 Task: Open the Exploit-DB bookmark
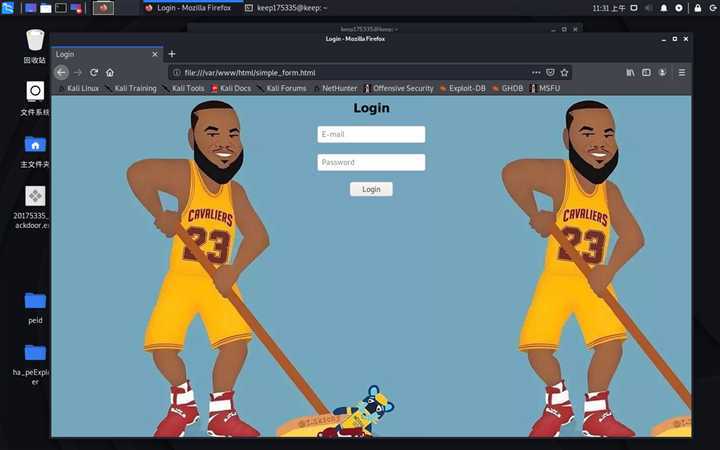click(x=462, y=88)
